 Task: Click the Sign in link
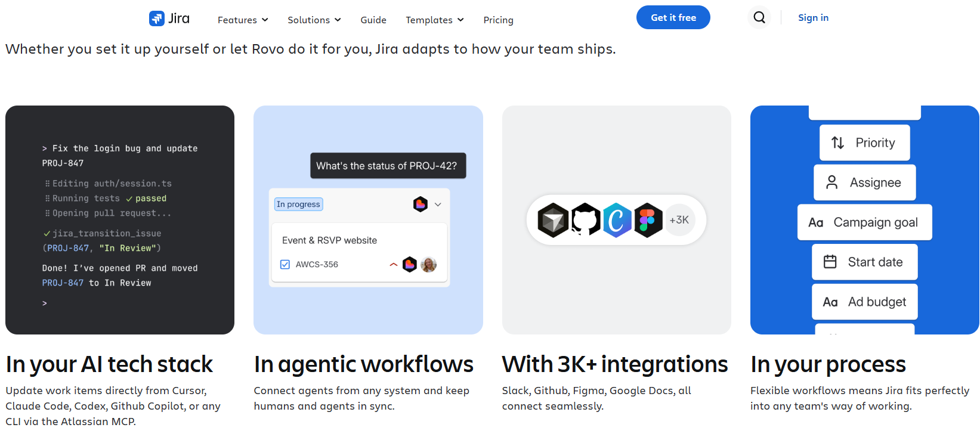[813, 17]
